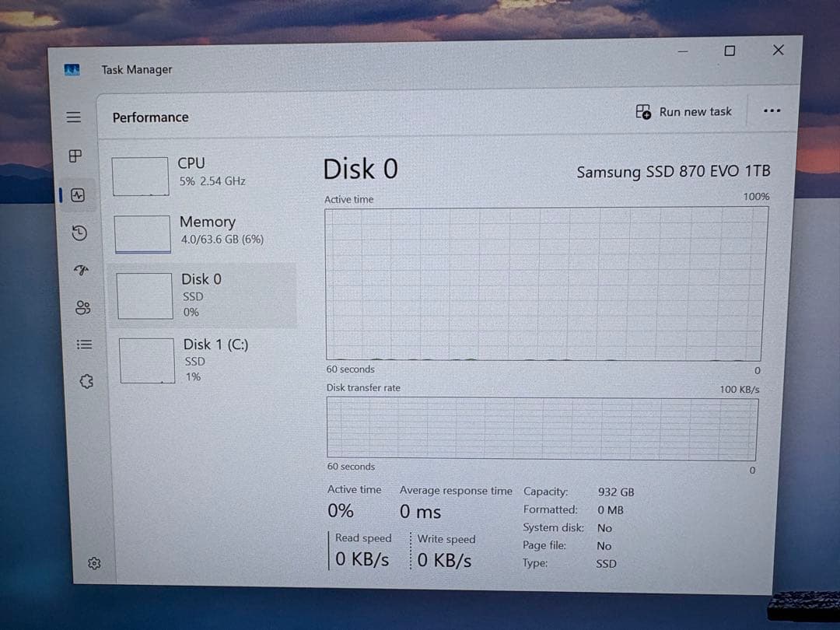This screenshot has height=630, width=840.
Task: Click the 4.0/63.6 GB (6%) memory text
Action: 222,240
